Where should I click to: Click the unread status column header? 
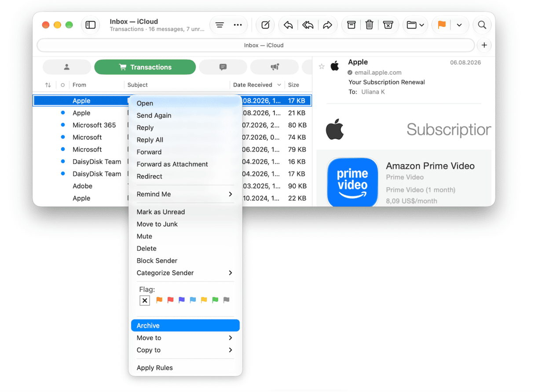point(62,85)
